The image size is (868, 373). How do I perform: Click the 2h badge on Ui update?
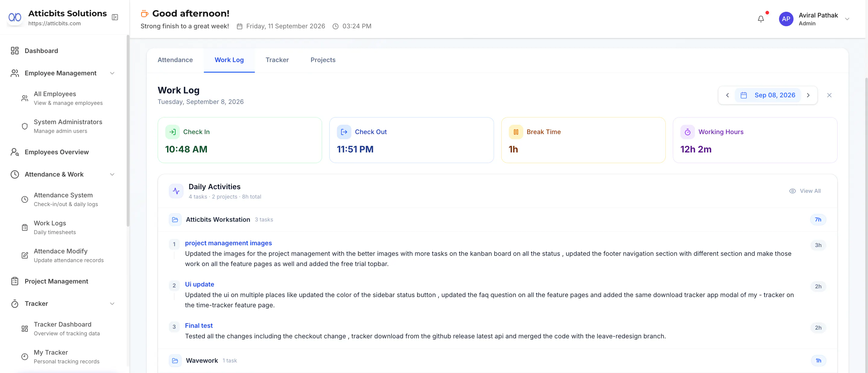(818, 287)
